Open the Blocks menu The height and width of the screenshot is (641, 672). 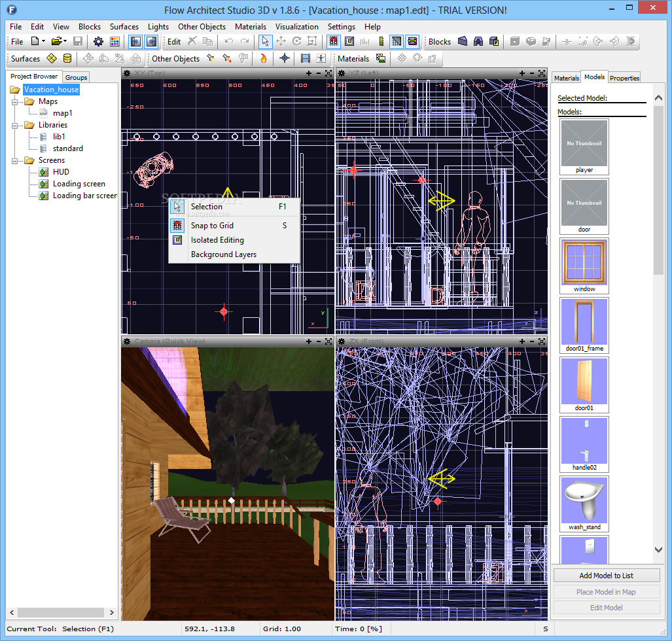pos(90,27)
